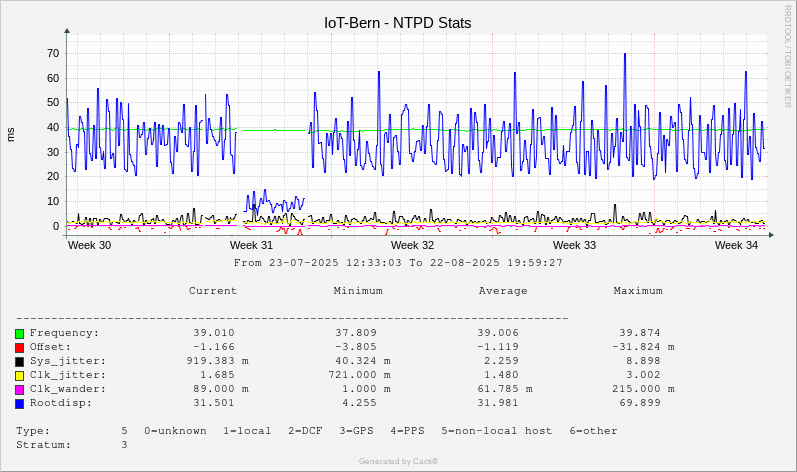Click the Clk_jitter: legend label
The height and width of the screenshot is (472, 797).
click(x=68, y=375)
